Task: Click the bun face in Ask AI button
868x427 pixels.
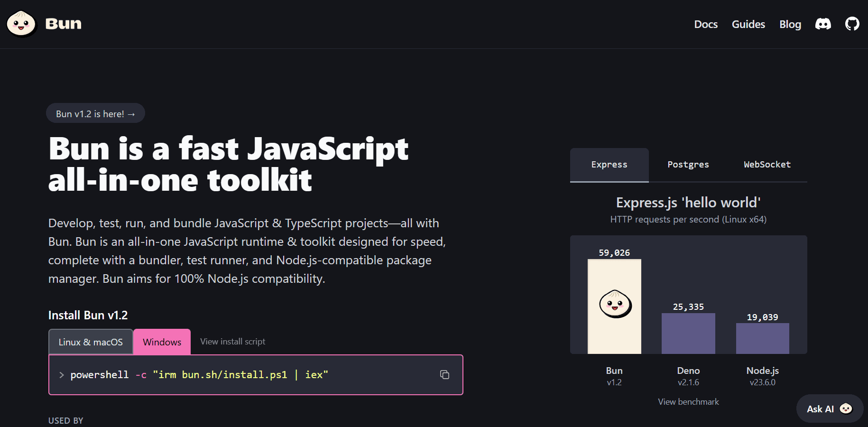Action: point(846,408)
